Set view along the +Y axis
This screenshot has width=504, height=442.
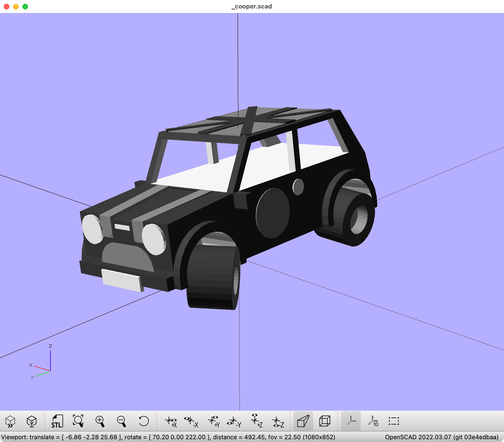tap(213, 421)
